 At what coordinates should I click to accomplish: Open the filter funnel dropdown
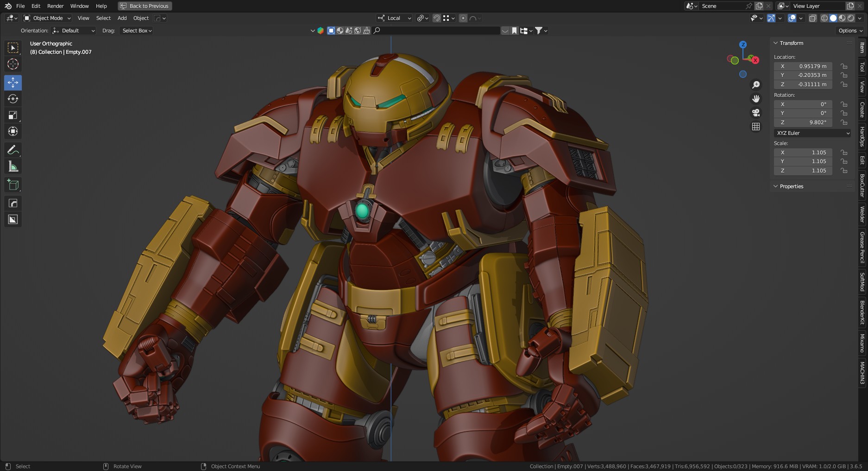[541, 31]
